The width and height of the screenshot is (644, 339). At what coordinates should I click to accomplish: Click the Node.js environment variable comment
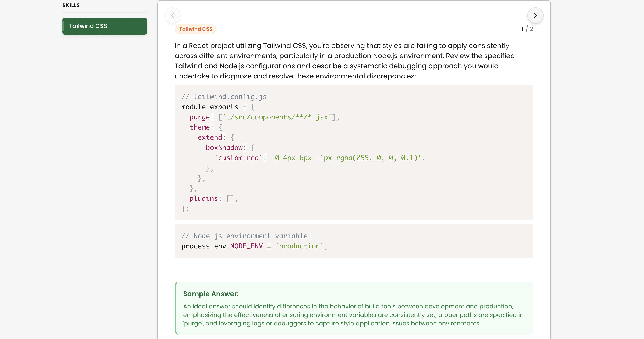(x=244, y=236)
